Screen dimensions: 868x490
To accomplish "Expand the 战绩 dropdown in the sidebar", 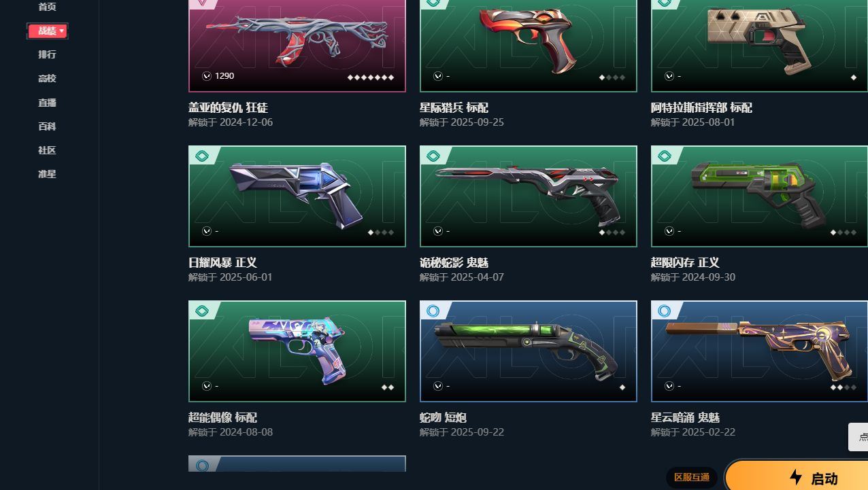I will 48,31.
